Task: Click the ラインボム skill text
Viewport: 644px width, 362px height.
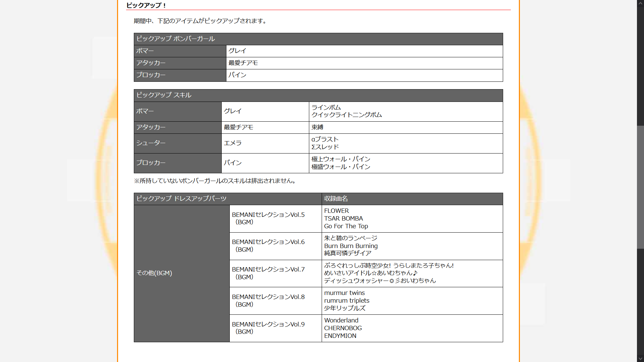Action: pos(326,107)
